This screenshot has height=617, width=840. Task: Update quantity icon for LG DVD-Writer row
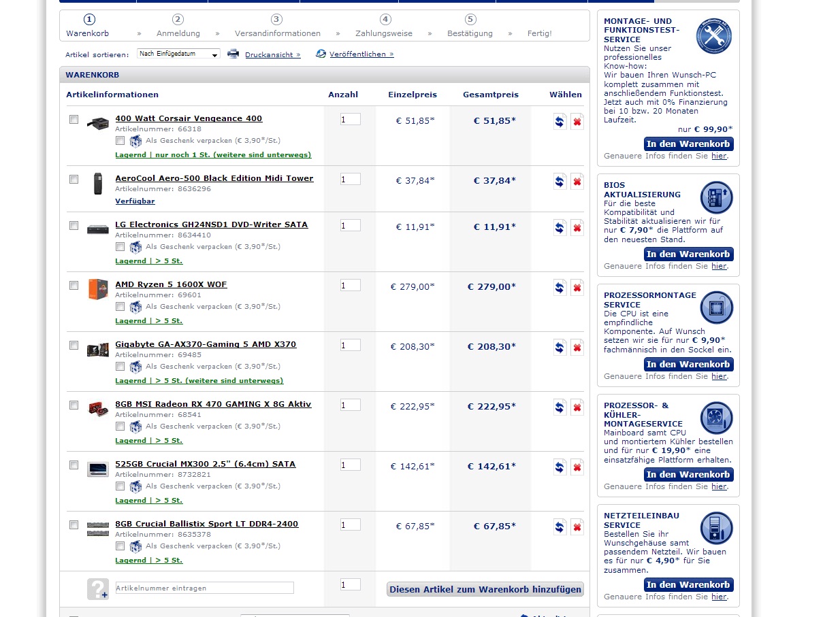(x=560, y=228)
